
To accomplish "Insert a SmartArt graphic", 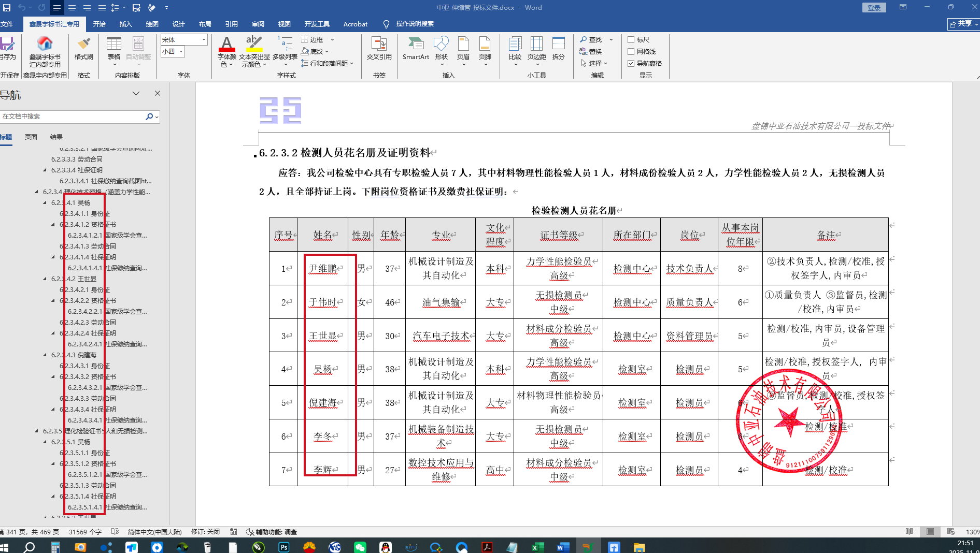I will [416, 49].
